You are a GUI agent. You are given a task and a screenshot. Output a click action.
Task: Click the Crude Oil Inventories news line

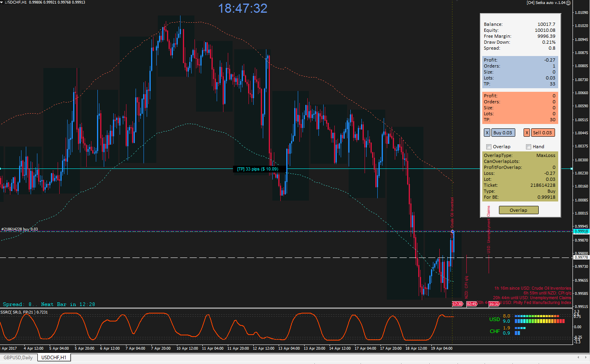pyautogui.click(x=533, y=288)
